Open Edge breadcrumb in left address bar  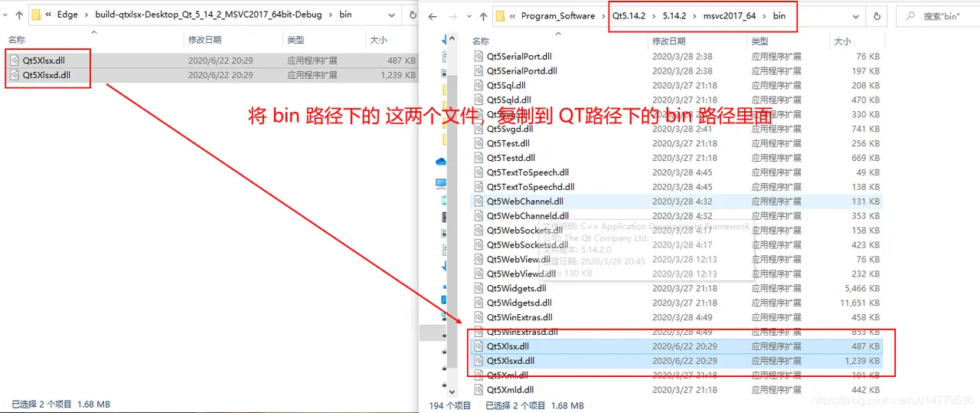point(67,15)
